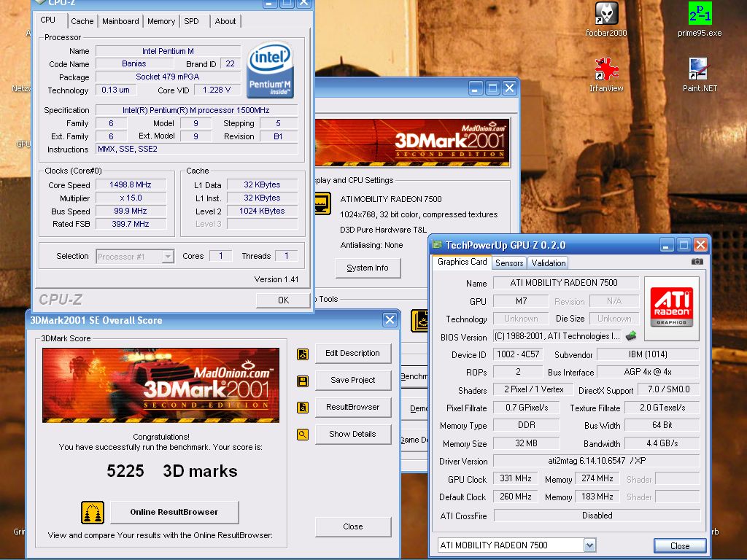Click OK in the CPU-Z window
Viewport: 747px width, 560px height.
coord(283,300)
